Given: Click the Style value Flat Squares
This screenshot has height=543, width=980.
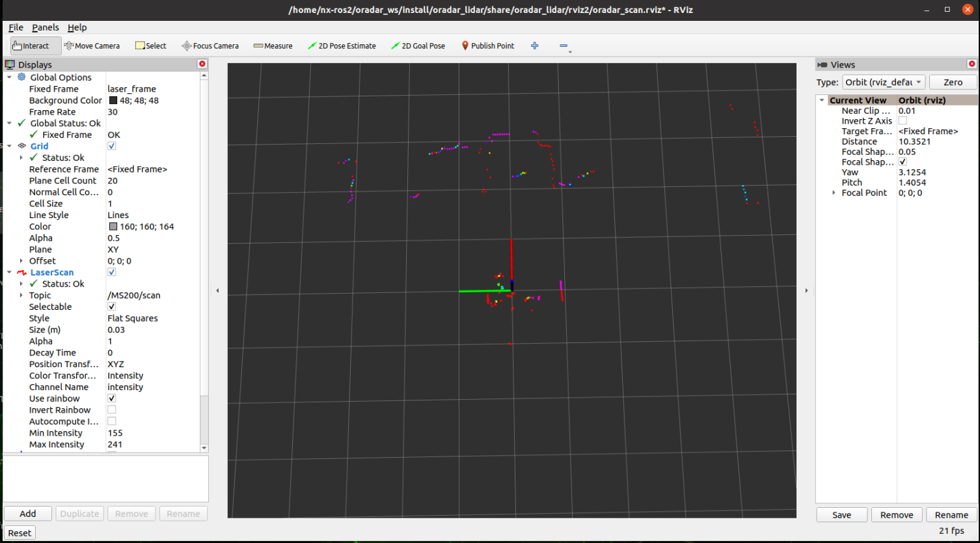Looking at the screenshot, I should tap(132, 318).
